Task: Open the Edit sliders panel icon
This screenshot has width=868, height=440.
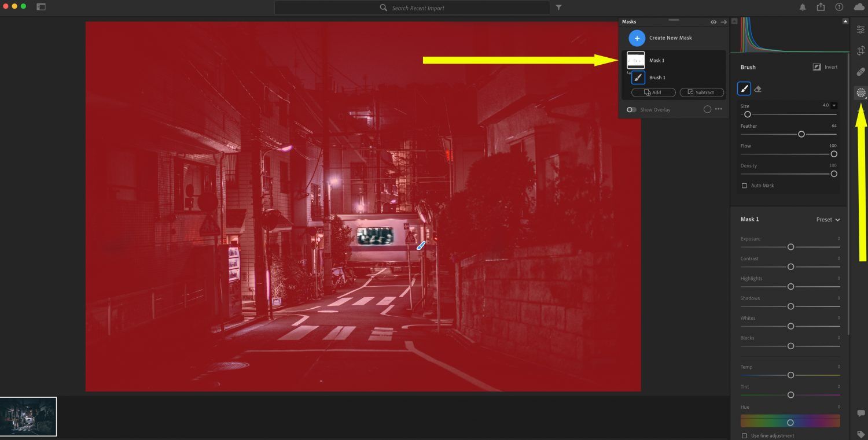Action: [x=860, y=29]
